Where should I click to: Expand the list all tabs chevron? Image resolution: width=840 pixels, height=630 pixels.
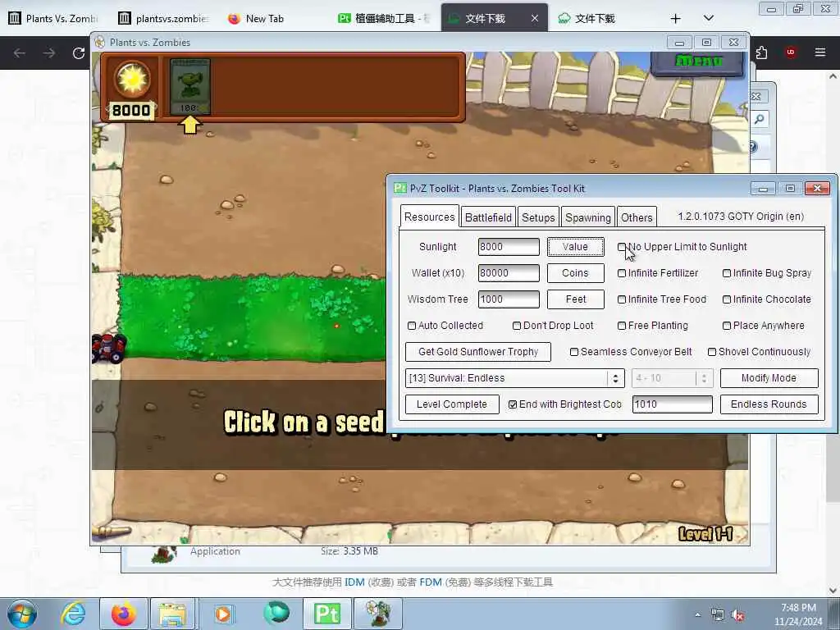coord(708,18)
